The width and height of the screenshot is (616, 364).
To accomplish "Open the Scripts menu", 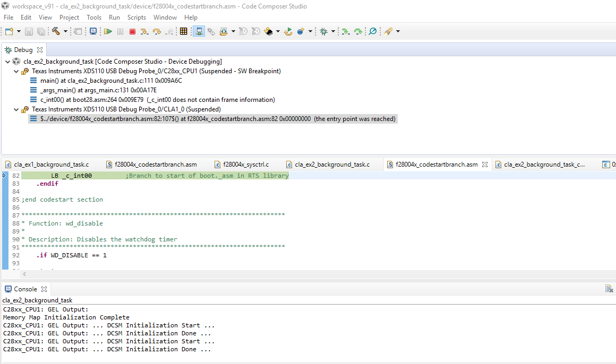I will tap(136, 18).
